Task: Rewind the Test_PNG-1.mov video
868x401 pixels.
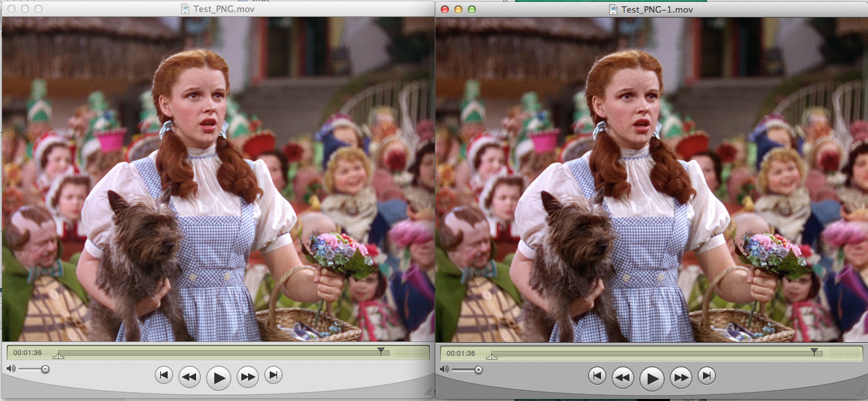Action: tap(623, 377)
